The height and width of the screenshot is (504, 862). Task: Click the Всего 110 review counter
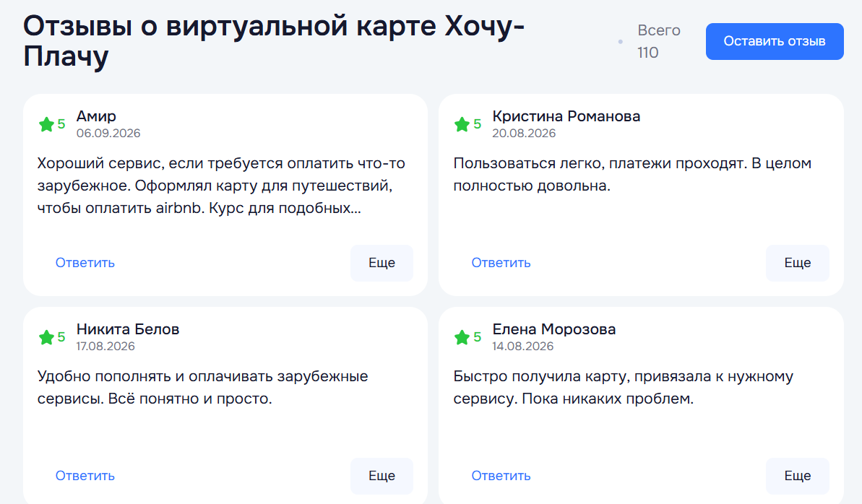pyautogui.click(x=658, y=41)
